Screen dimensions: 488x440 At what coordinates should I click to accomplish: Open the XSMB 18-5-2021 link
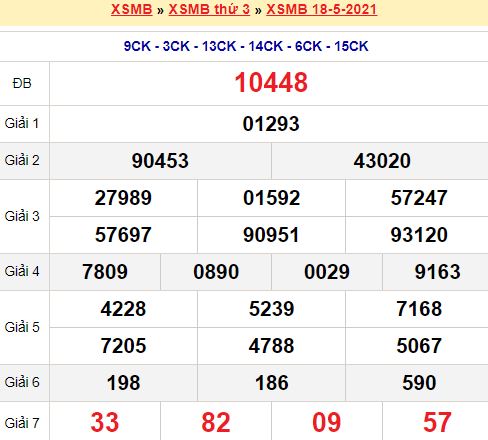(x=322, y=9)
